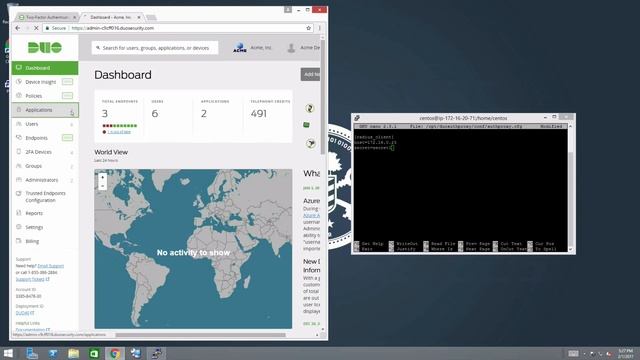Go to Endpoints in the sidebar

[x=44, y=138]
